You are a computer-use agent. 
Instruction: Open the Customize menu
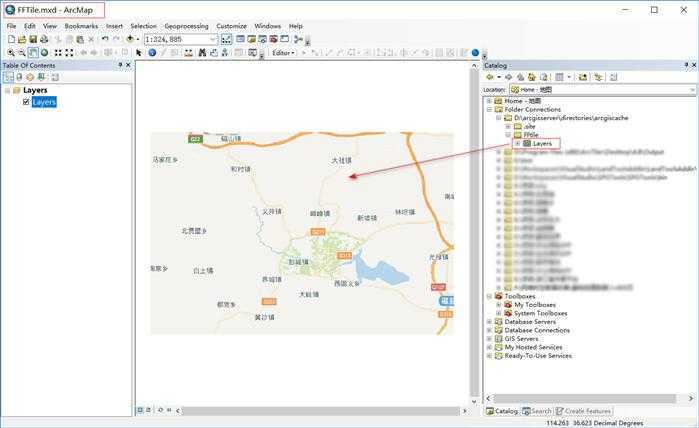[x=231, y=26]
